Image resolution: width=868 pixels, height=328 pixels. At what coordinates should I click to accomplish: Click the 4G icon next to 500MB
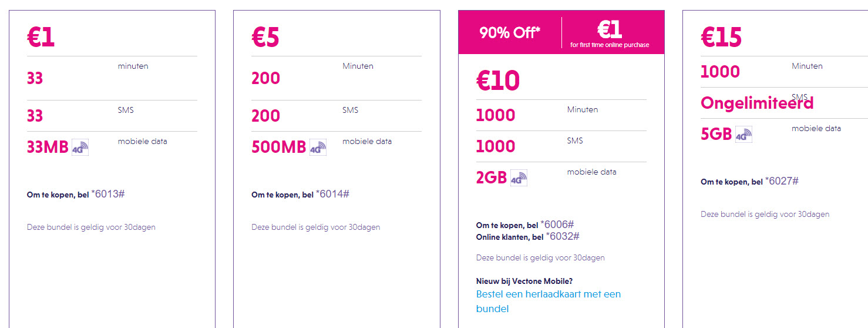point(318,148)
